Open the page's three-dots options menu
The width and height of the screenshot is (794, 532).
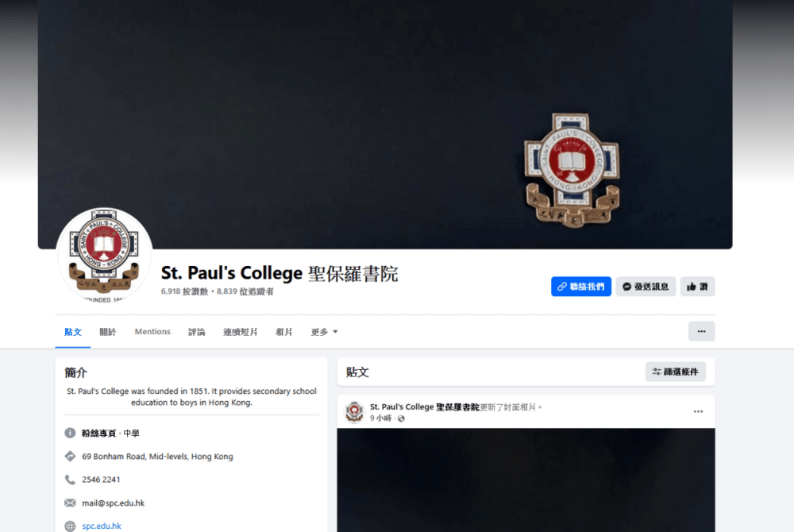click(701, 331)
